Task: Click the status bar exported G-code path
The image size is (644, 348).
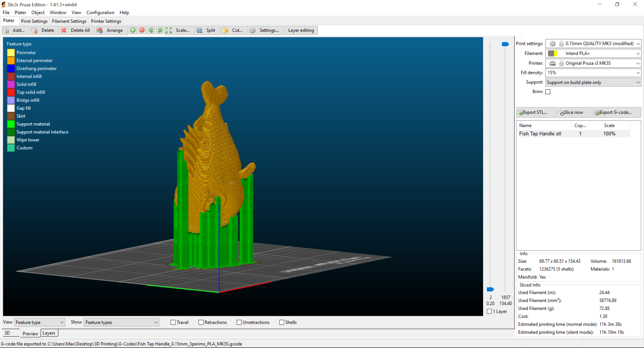Action: click(122, 344)
